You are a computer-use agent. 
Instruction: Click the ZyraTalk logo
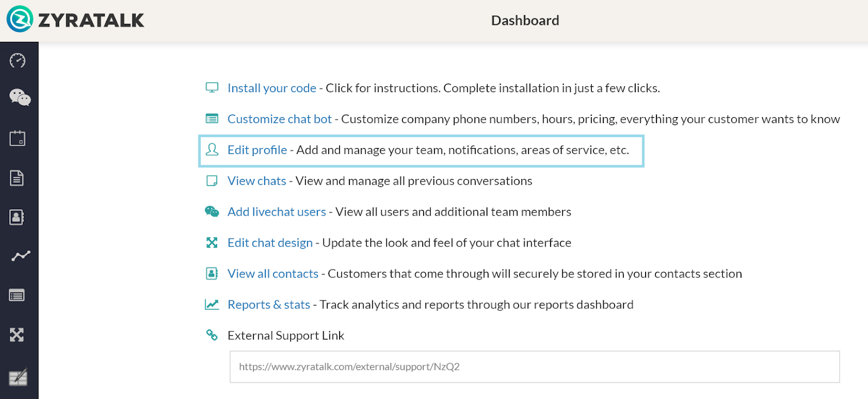75,20
